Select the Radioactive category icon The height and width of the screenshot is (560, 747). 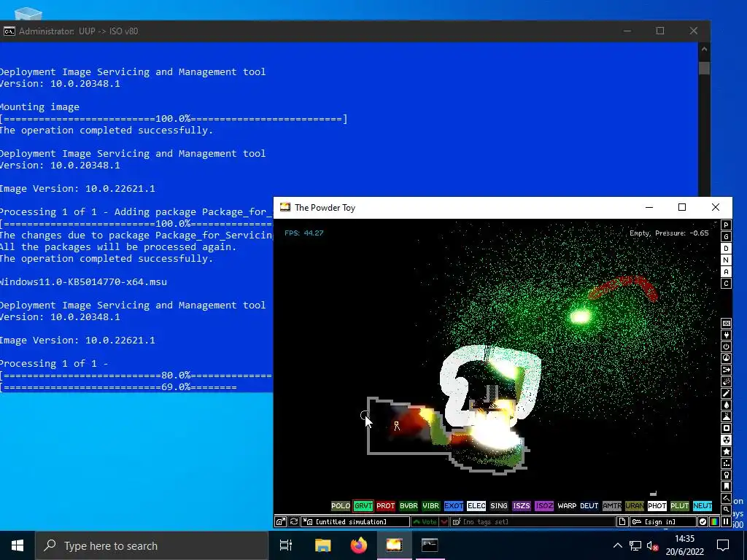point(726,440)
